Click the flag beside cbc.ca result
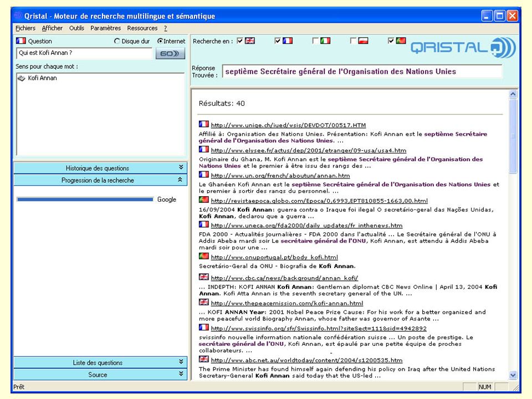The image size is (532, 399). [x=203, y=277]
